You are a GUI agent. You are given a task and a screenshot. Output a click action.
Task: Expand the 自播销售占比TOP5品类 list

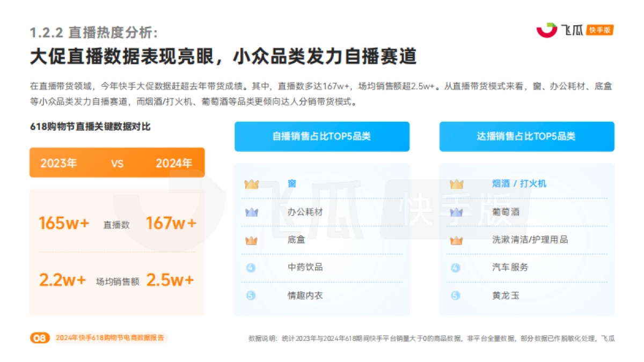click(x=321, y=137)
